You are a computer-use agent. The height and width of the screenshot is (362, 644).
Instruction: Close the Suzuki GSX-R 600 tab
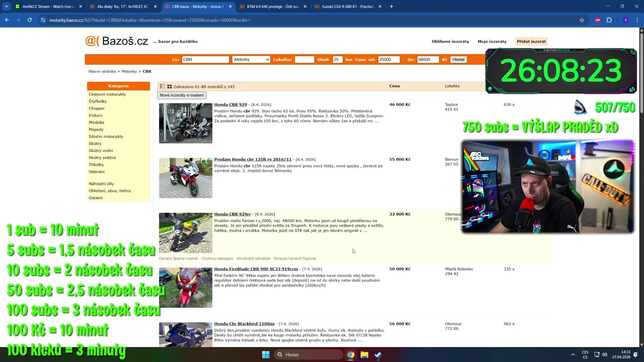click(x=380, y=7)
